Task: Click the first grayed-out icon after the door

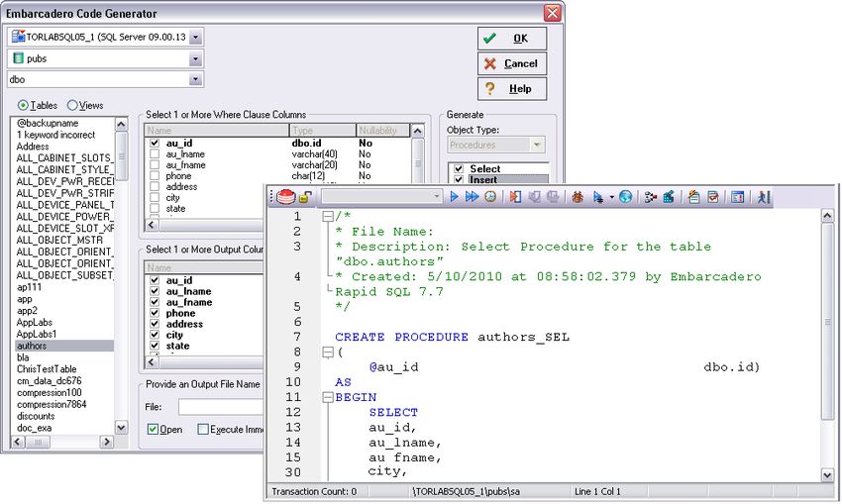Action: point(534,197)
